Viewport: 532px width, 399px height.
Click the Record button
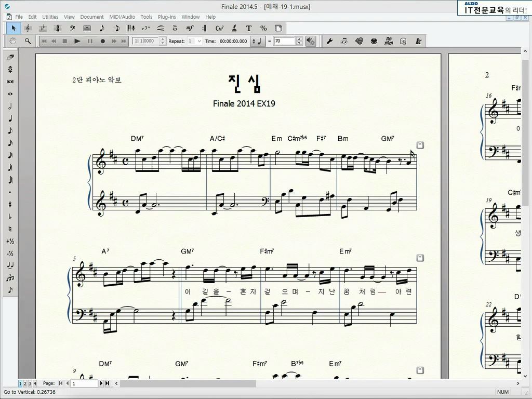[102, 41]
